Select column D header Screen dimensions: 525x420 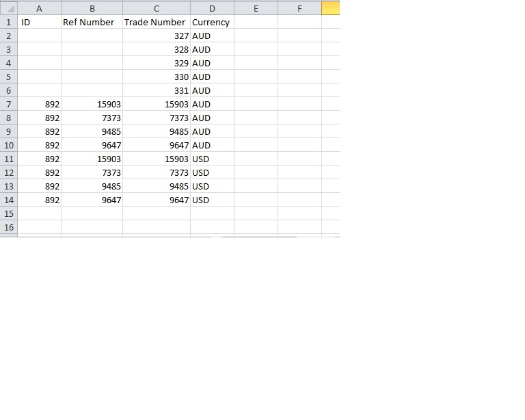click(x=212, y=8)
